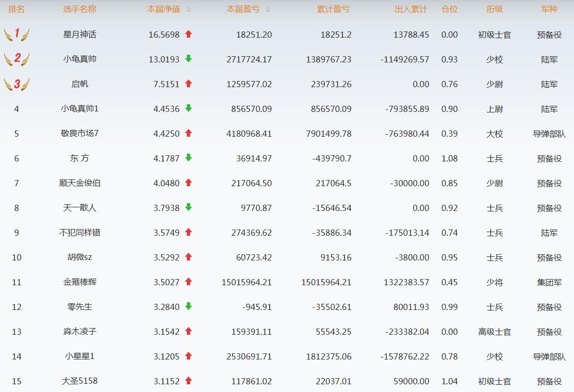Image resolution: width=574 pixels, height=392 pixels.
Task: Open player 小龟真帅1
Action: [79, 109]
